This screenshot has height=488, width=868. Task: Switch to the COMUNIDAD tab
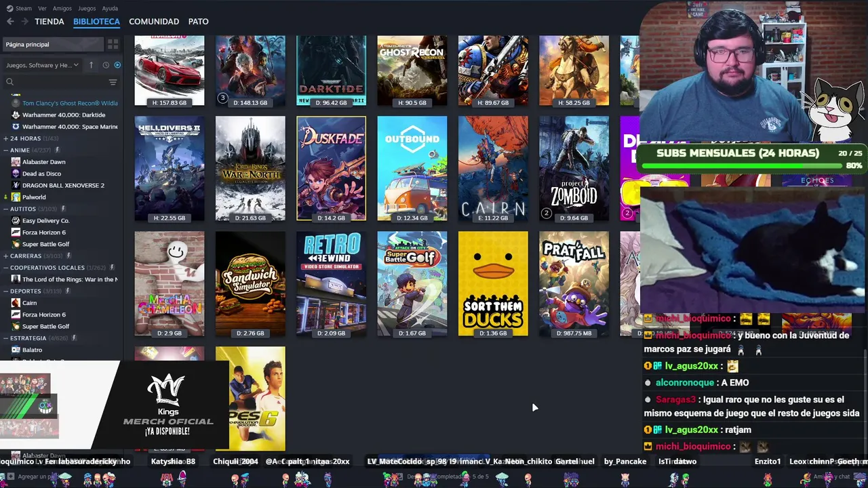click(x=154, y=22)
